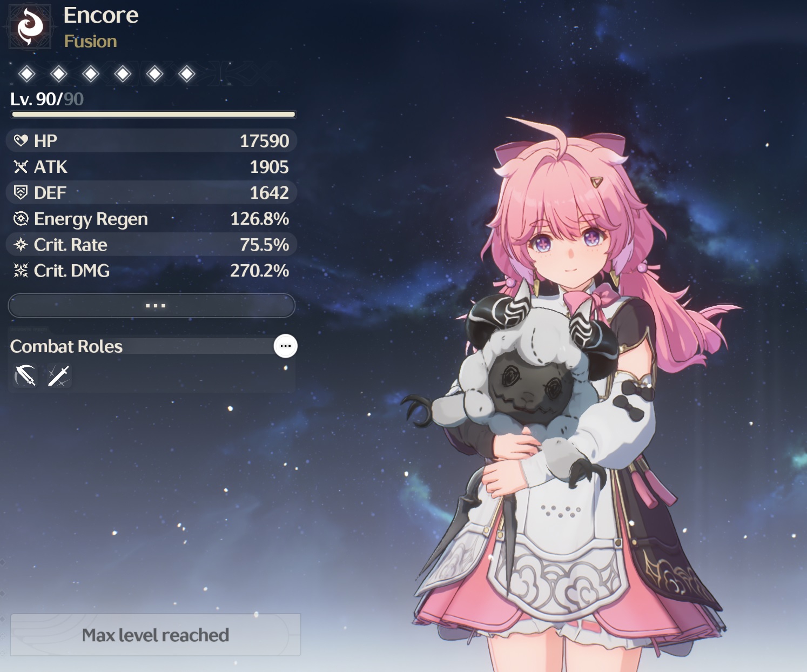The image size is (807, 672).
Task: Expand full stats with the ellipsis bar
Action: 152,306
